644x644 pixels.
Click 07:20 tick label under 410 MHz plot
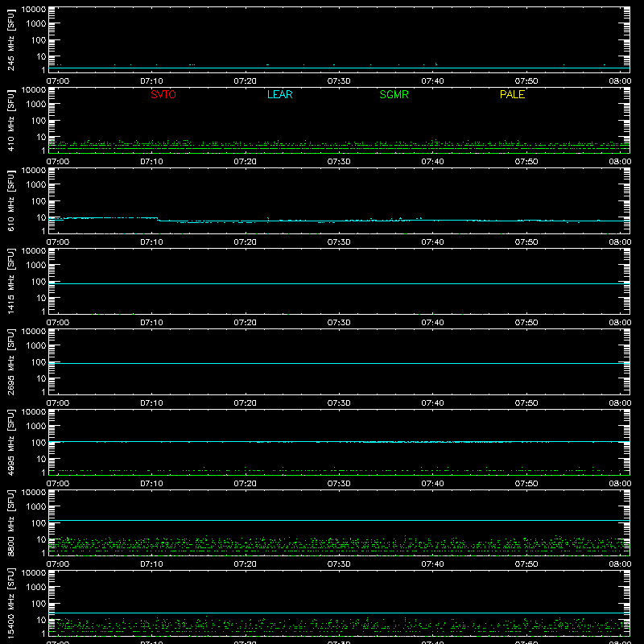(246, 162)
